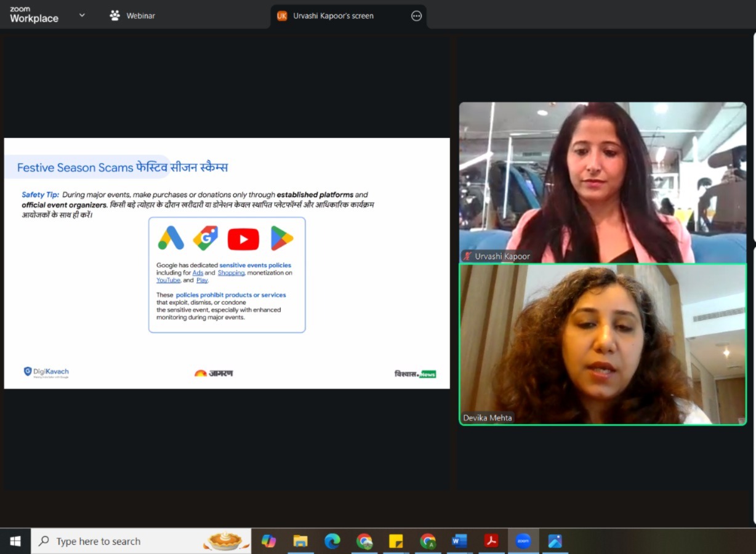Follow the YouTube policy link on the slide
The width and height of the screenshot is (756, 554).
tap(168, 280)
